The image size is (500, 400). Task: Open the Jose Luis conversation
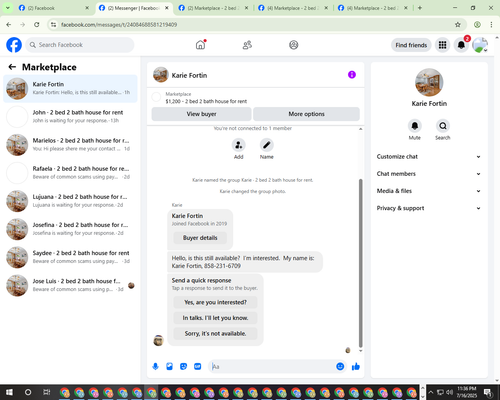(x=70, y=285)
